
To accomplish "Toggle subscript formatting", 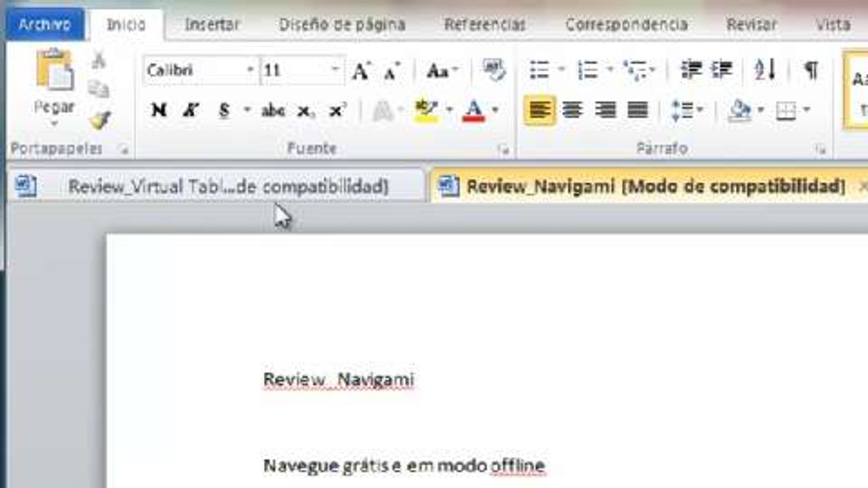I will tap(307, 111).
